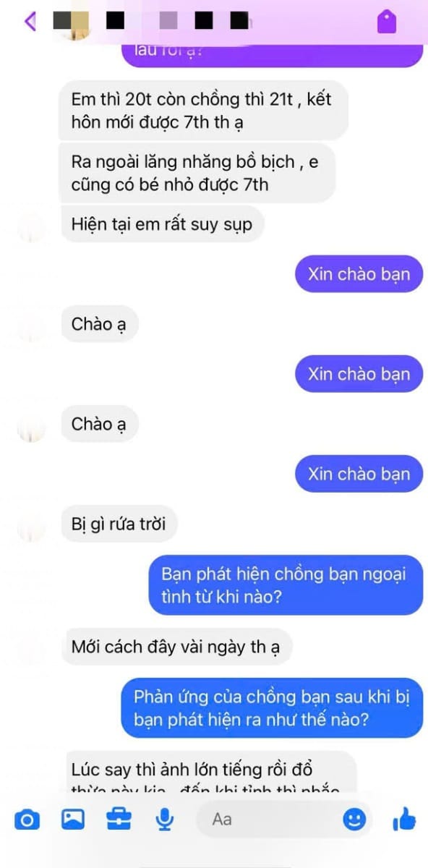
Task: Select the 'Em thì 20t còn chồng' message
Action: (x=201, y=111)
